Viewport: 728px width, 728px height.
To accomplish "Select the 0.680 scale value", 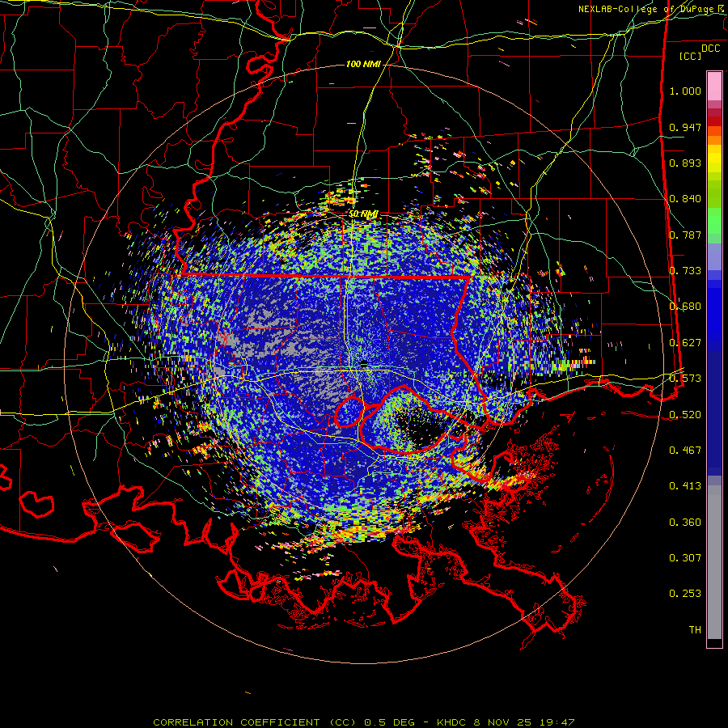I will pyautogui.click(x=685, y=307).
